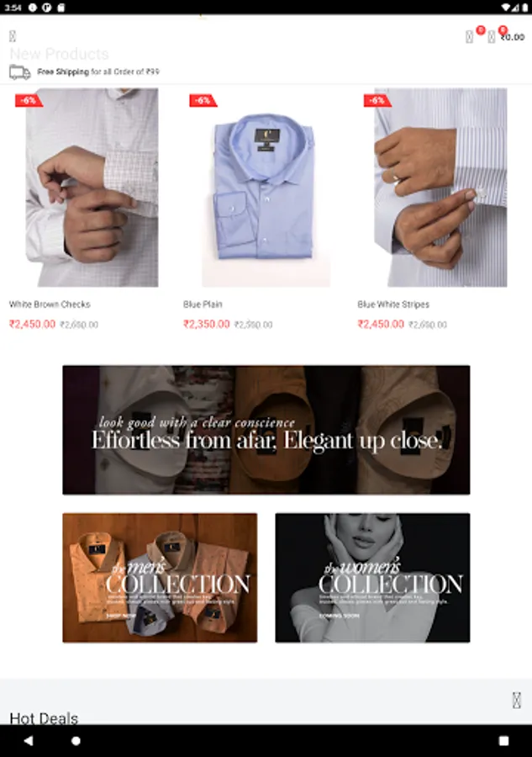Tap the -6% badge on Blue White Stripes
The image size is (532, 757).
(377, 100)
